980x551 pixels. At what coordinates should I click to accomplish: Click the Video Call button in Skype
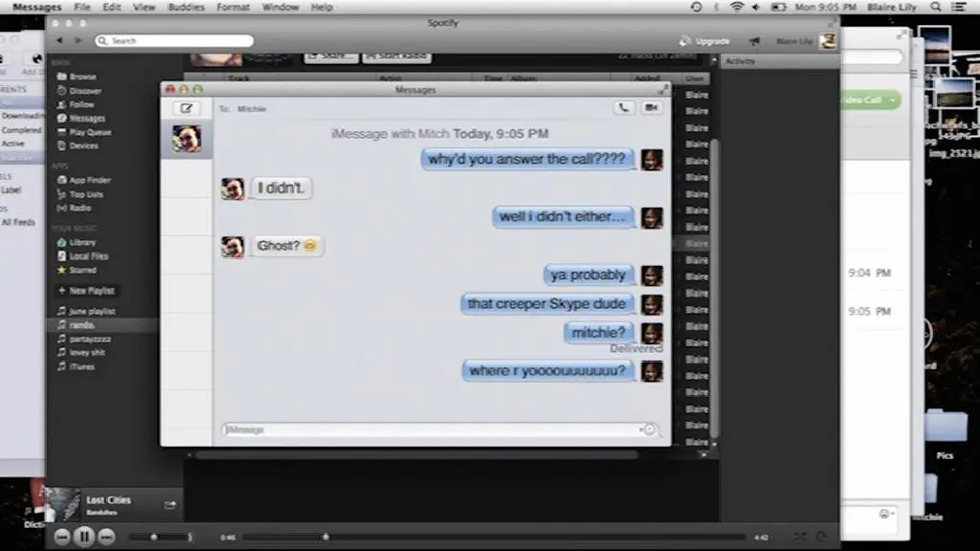point(871,99)
